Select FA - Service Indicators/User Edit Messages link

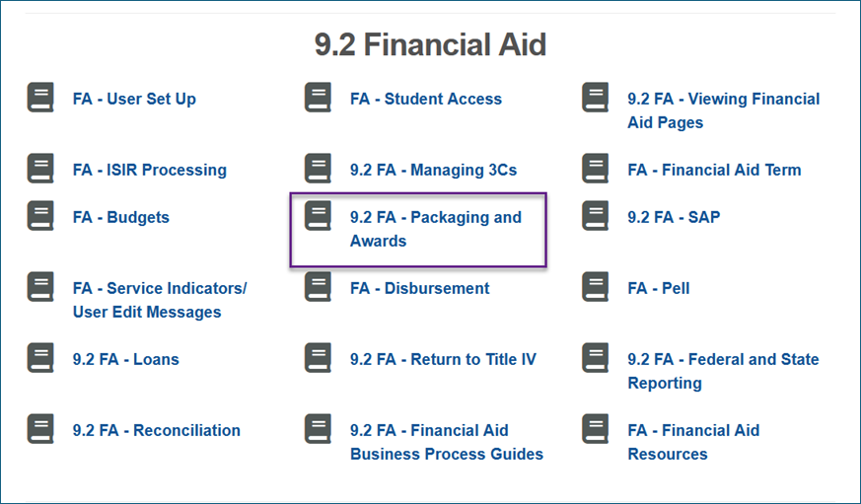[160, 300]
